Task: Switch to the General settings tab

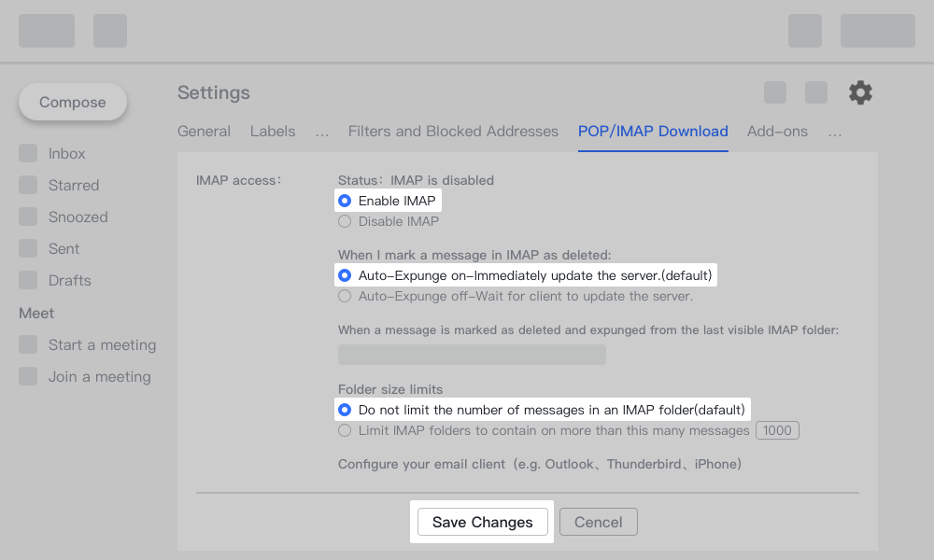Action: tap(204, 132)
